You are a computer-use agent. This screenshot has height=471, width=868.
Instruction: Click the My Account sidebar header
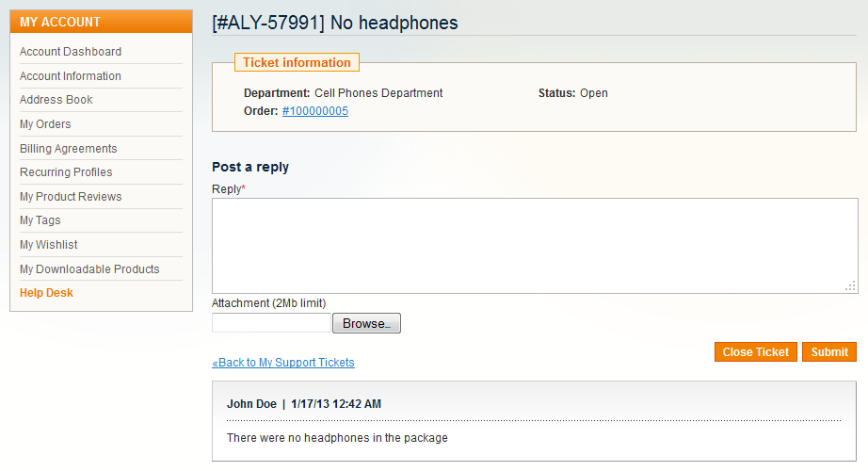point(102,22)
